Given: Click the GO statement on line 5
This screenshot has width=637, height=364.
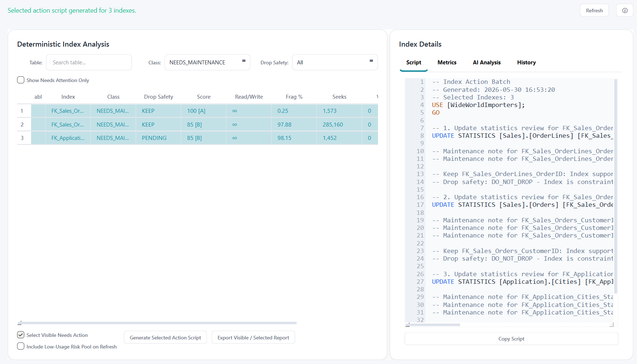Looking at the screenshot, I should coord(436,112).
